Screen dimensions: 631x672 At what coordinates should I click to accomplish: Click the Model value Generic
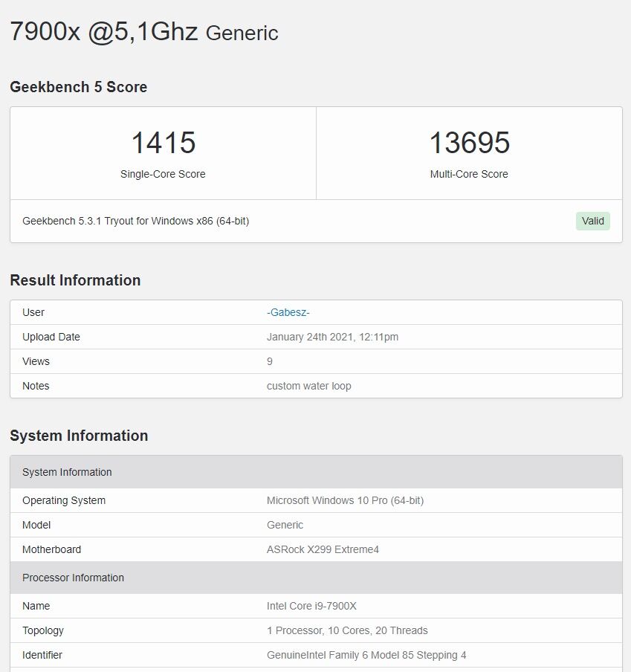pyautogui.click(x=285, y=525)
